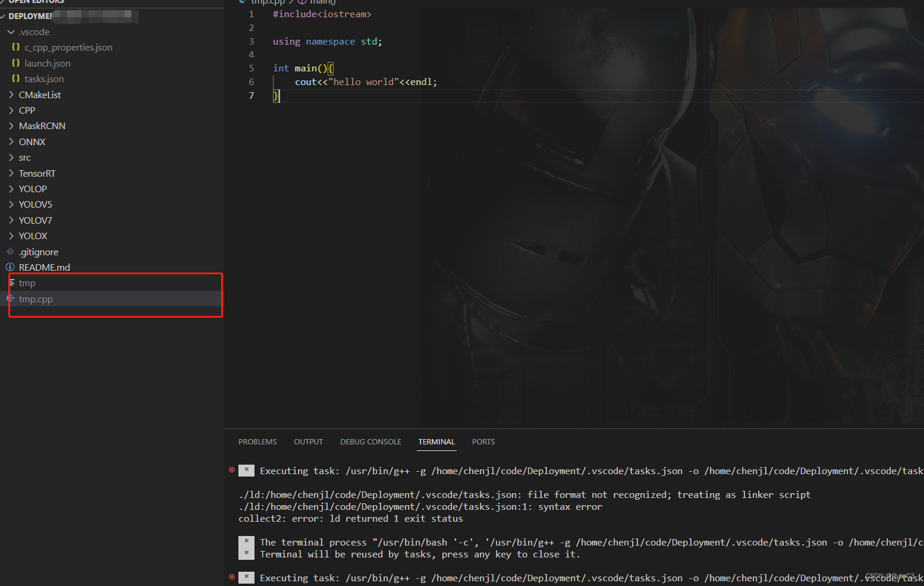The height and width of the screenshot is (586, 924).
Task: Expand the MaskRCNN folder chevron
Action: 11,126
